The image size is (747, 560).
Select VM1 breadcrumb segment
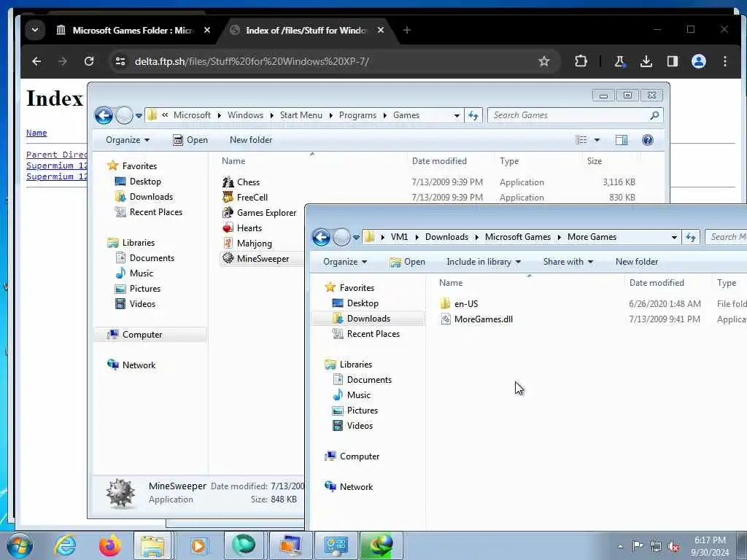pos(399,237)
